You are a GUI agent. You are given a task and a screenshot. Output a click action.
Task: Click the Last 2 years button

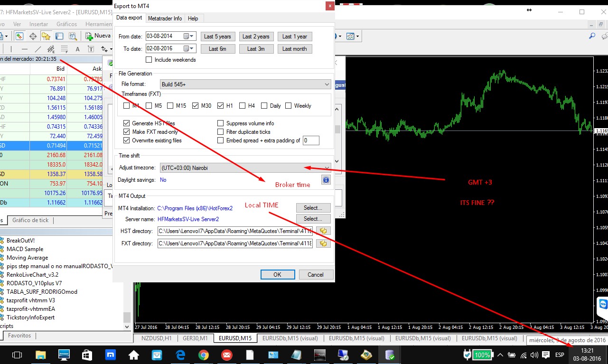click(x=256, y=37)
